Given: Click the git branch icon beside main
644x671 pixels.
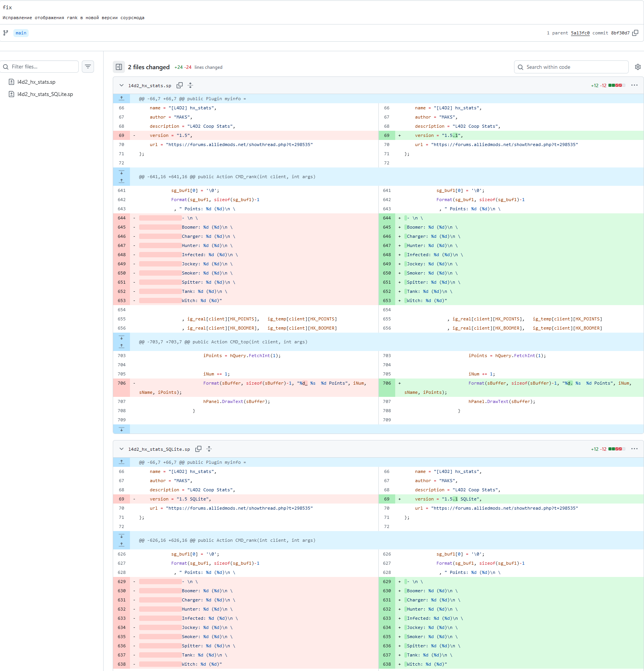Looking at the screenshot, I should click(6, 33).
